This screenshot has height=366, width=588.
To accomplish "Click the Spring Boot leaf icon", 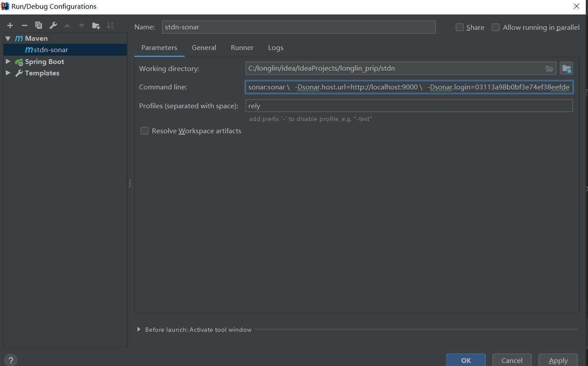I will (19, 62).
